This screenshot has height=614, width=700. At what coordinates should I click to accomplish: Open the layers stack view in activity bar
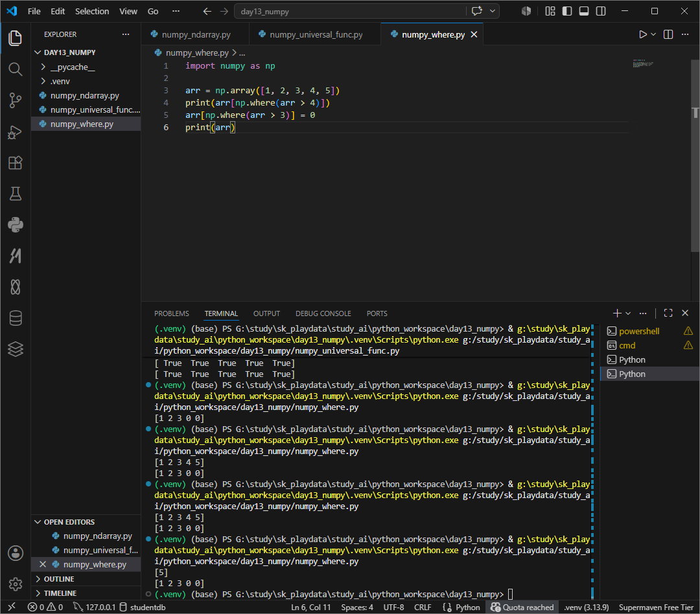pyautogui.click(x=15, y=349)
